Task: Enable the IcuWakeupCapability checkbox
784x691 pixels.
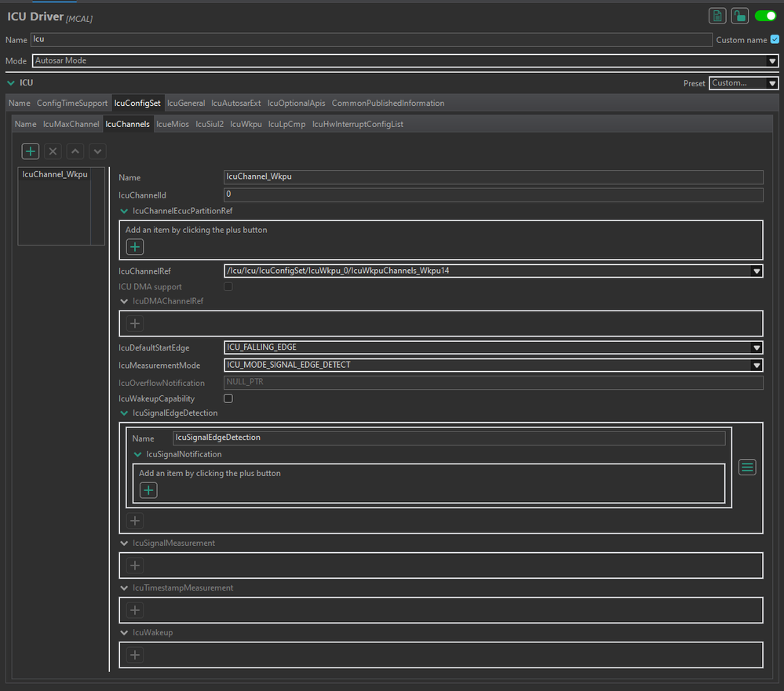Action: click(228, 398)
